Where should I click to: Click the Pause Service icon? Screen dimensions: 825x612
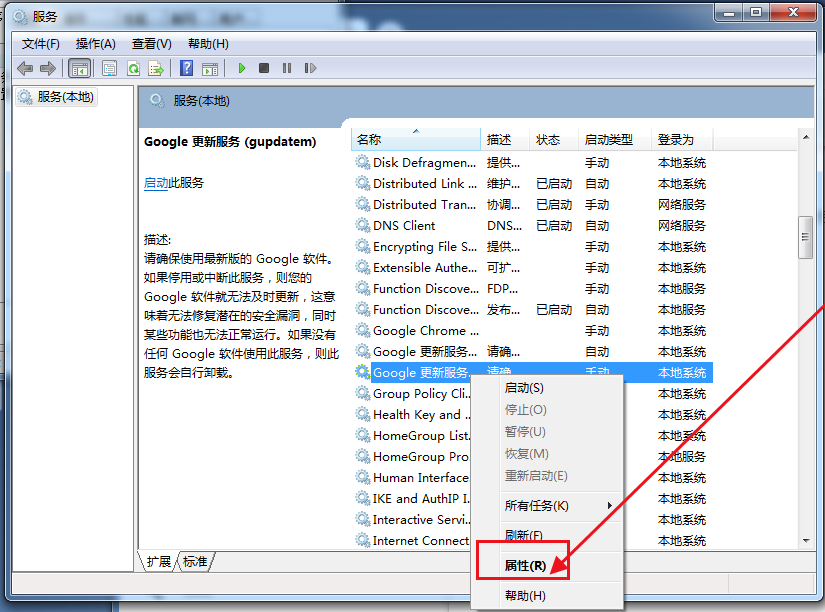pyautogui.click(x=287, y=68)
